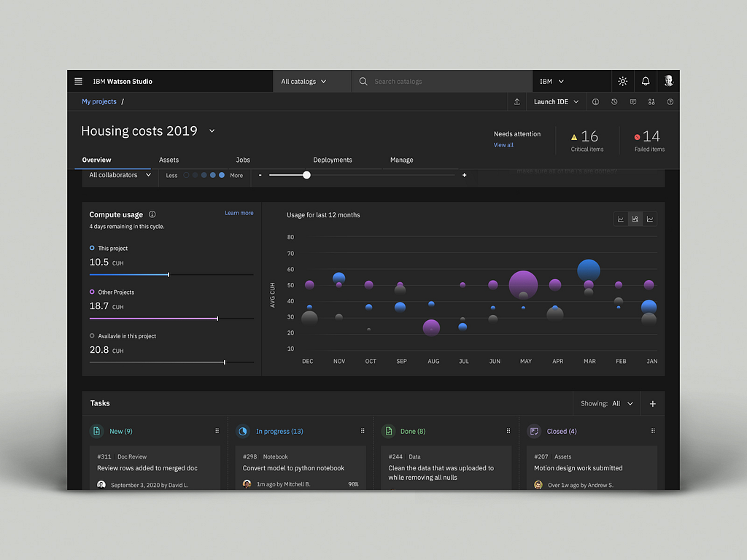Click the Learn more link

tap(239, 213)
